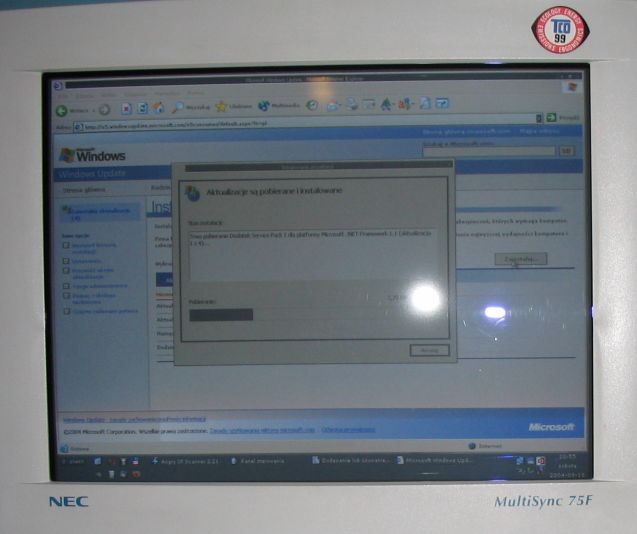Open the Multimedia toolbar button
Image resolution: width=637 pixels, height=534 pixels.
tap(279, 106)
